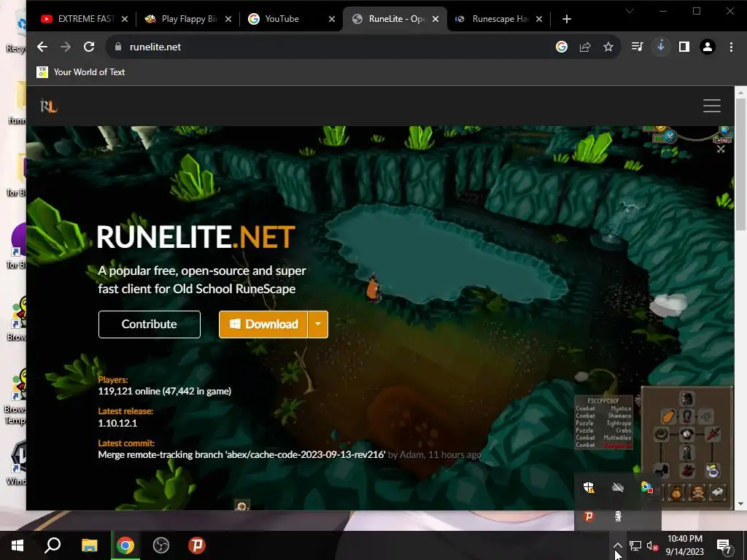Click the red P tray icon
Image resolution: width=747 pixels, height=560 pixels.
tap(589, 516)
